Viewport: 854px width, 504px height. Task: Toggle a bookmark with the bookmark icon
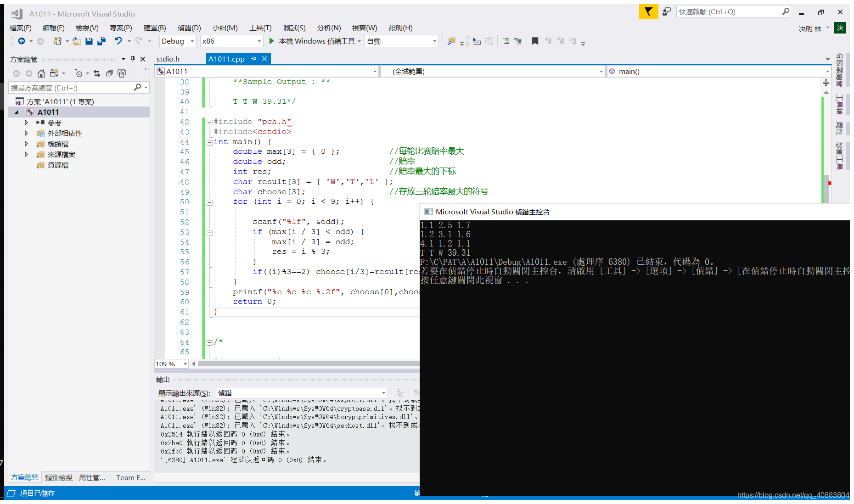(535, 41)
